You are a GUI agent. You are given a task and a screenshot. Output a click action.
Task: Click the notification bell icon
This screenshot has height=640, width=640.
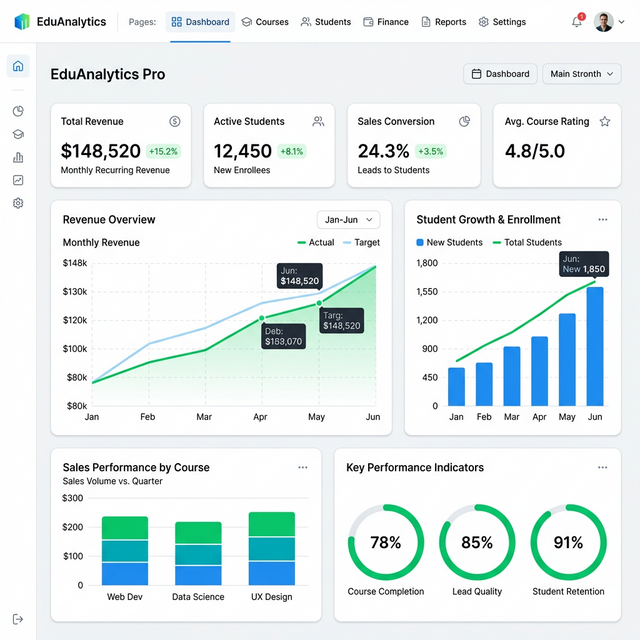[577, 22]
